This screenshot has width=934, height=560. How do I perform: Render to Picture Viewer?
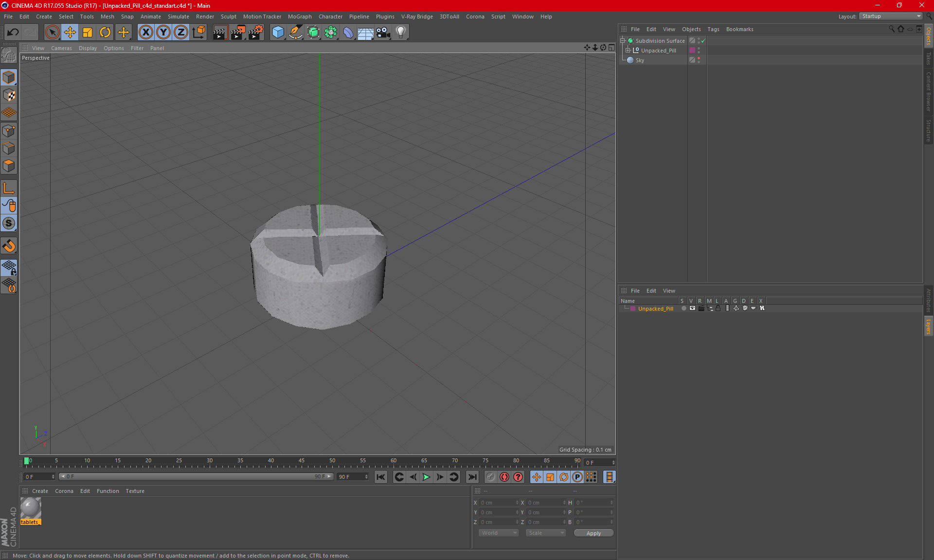click(x=238, y=32)
